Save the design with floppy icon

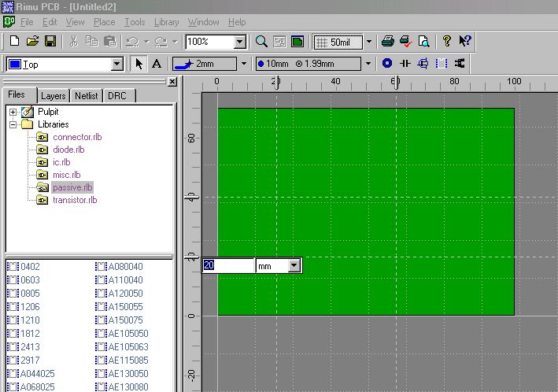(50, 41)
